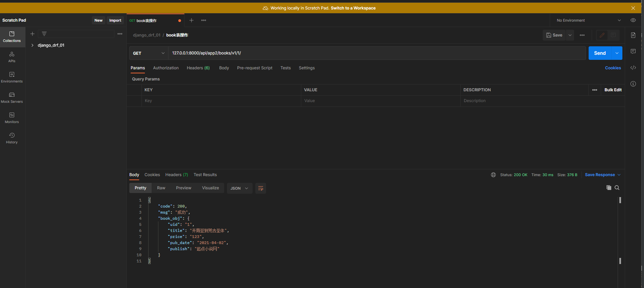Image resolution: width=644 pixels, height=288 pixels.
Task: Click the collections filter icon
Action: click(x=44, y=34)
